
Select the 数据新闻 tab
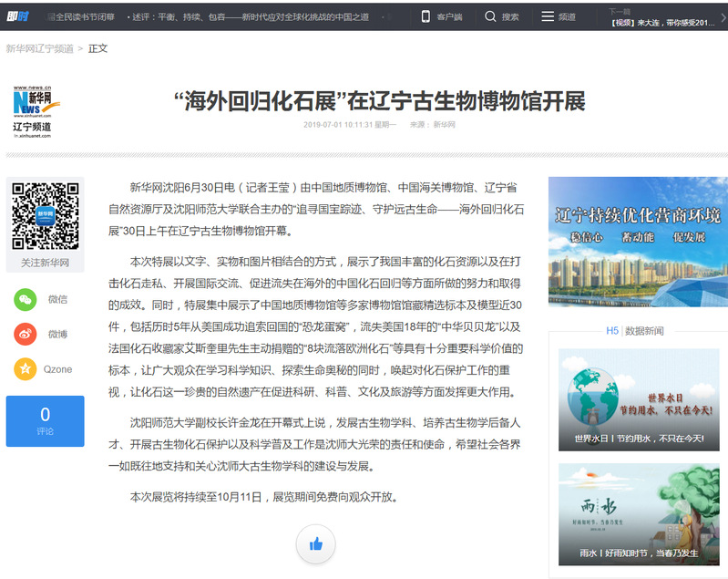644,330
